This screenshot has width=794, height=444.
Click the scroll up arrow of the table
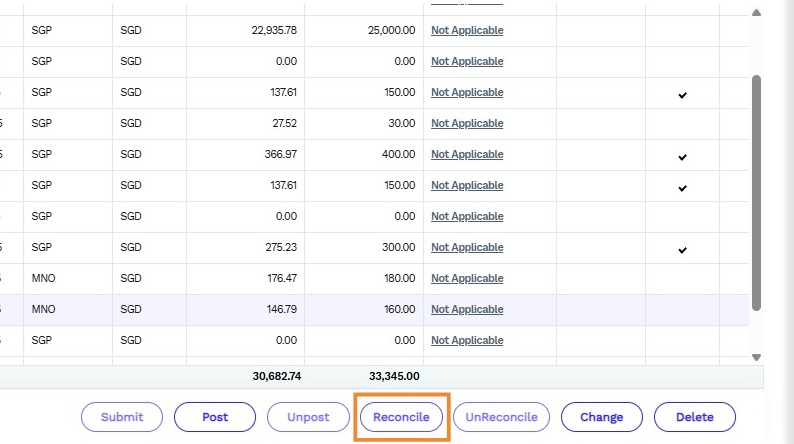coord(757,12)
